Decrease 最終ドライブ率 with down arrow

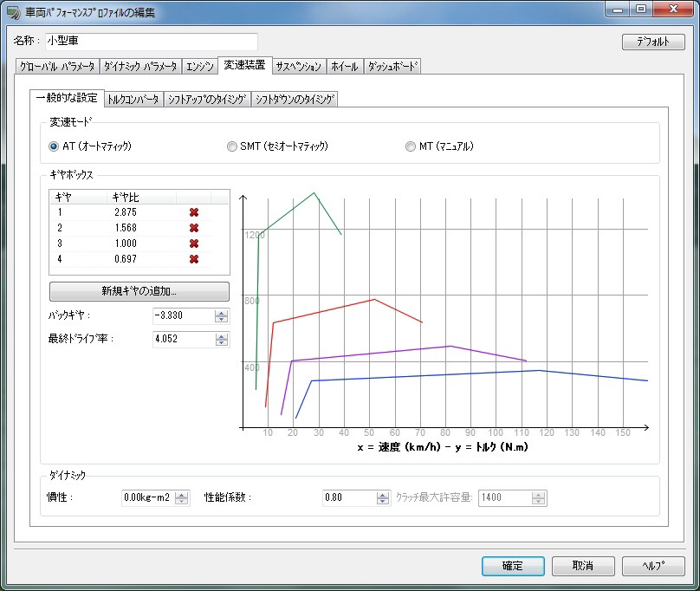[x=222, y=343]
